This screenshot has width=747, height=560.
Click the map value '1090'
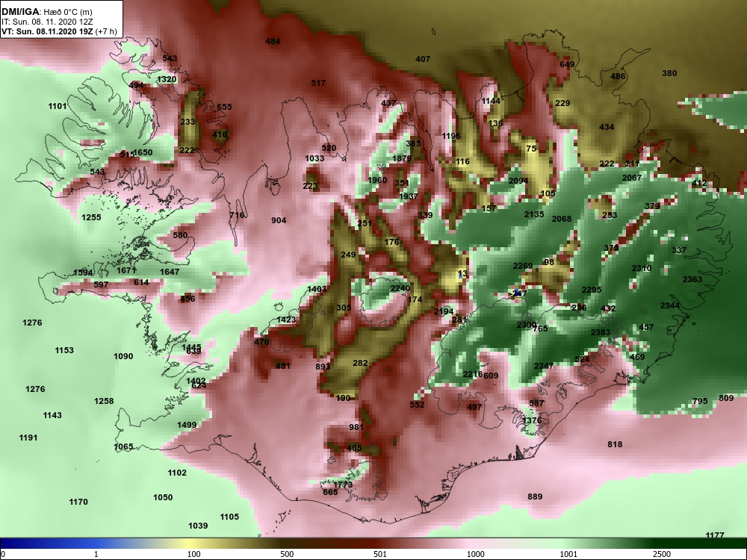[x=123, y=357]
